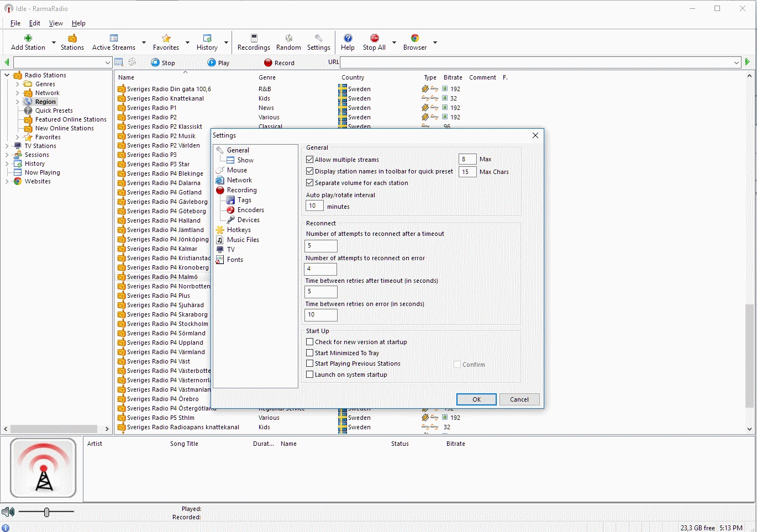Click the station list vertical scrollbar
The height and width of the screenshot is (532, 757).
[749, 355]
